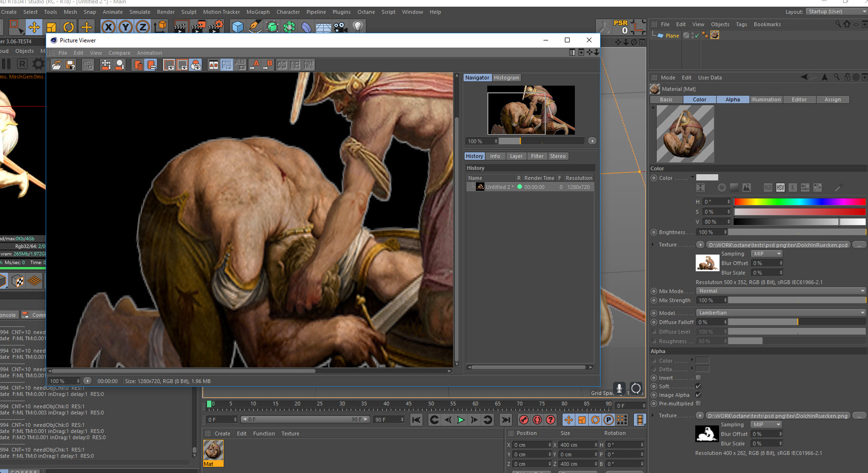Open the Compare menu in Picture Viewer

[119, 53]
